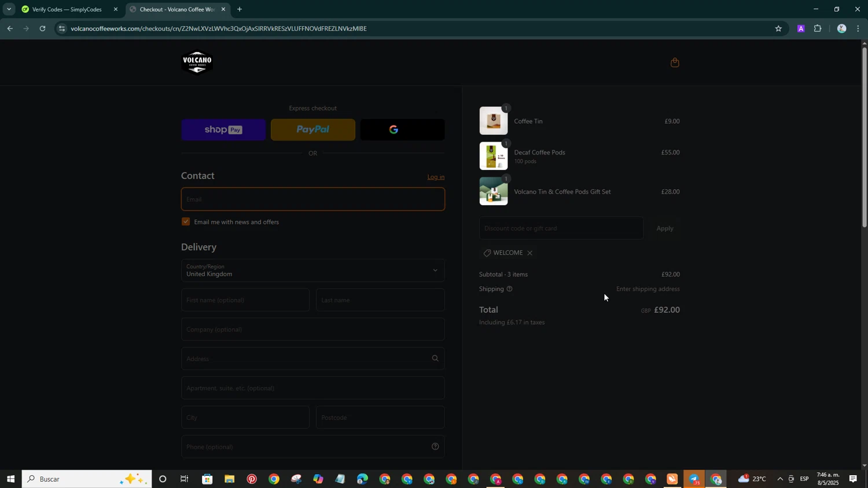The height and width of the screenshot is (488, 868).
Task: Click the Volcano Tin Gift Set thumbnail
Action: point(494,191)
